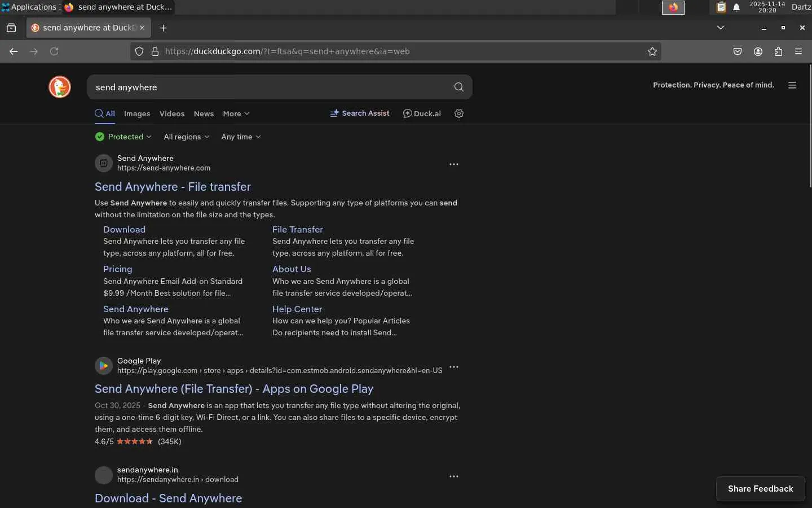This screenshot has height=508, width=812.
Task: Switch to the Videos tab
Action: click(172, 113)
